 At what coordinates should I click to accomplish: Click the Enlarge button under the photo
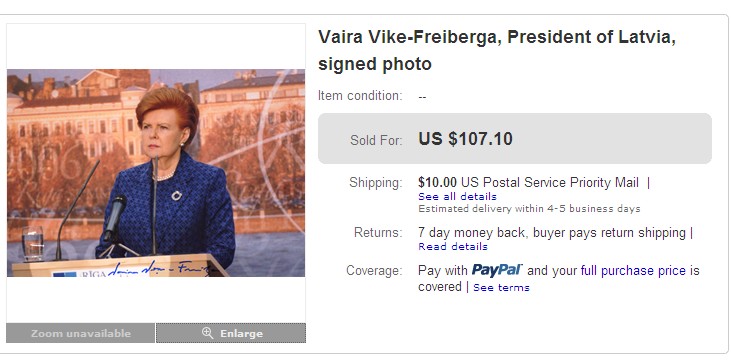[x=231, y=333]
